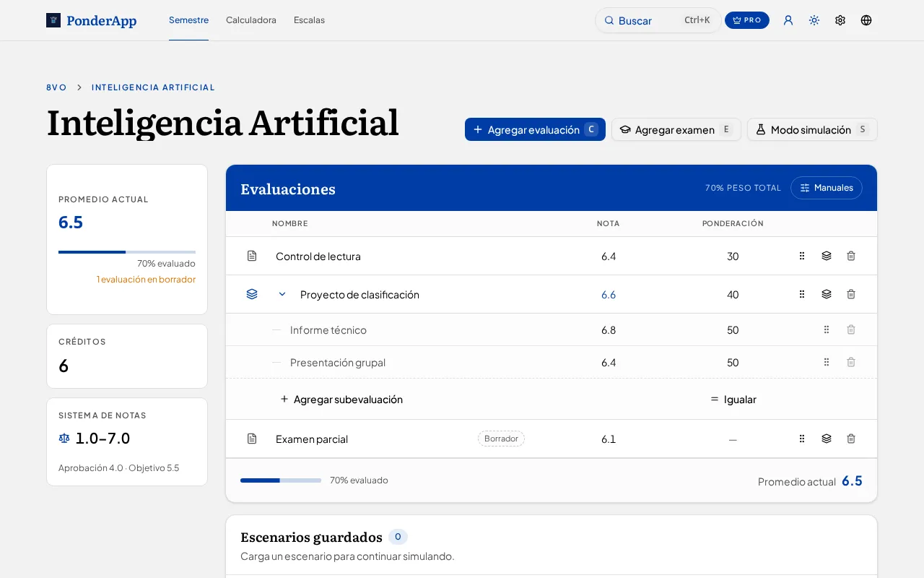Click the PonderApp logo
Screen dimensions: 924x578
91,20
